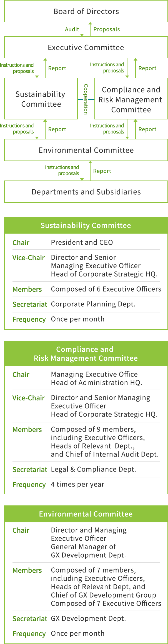Screen dimensions: 168x644
Task: Click Compliance and Risk Management Committee table header
Action: click(86, 354)
